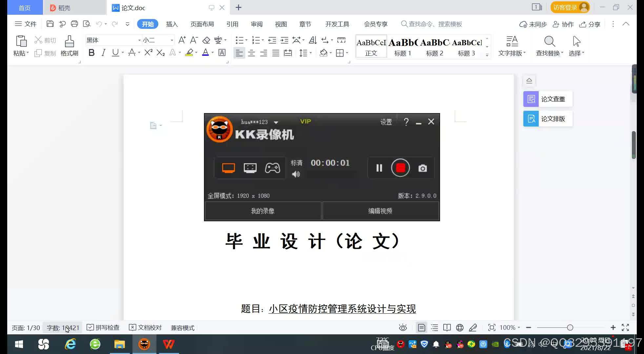
Task: Center align the paragraph
Action: pyautogui.click(x=252, y=53)
